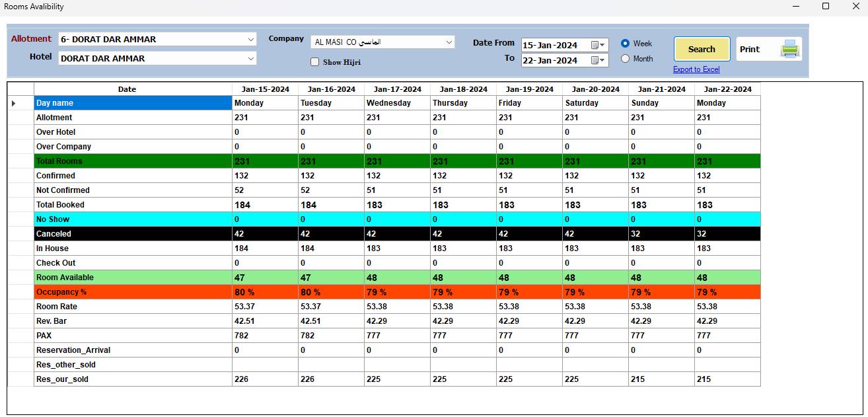Click the Friday day name cell
This screenshot has width=868, height=417.
(529, 103)
